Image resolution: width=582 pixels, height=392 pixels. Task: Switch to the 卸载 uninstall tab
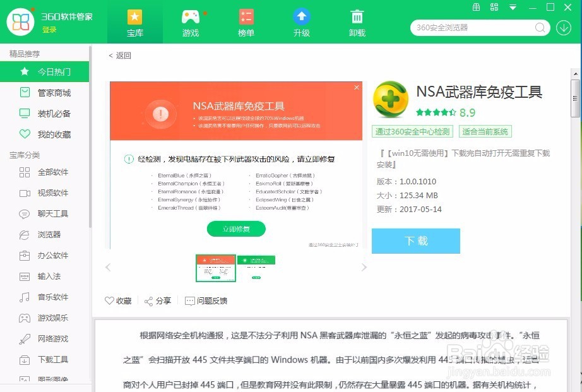[357, 21]
